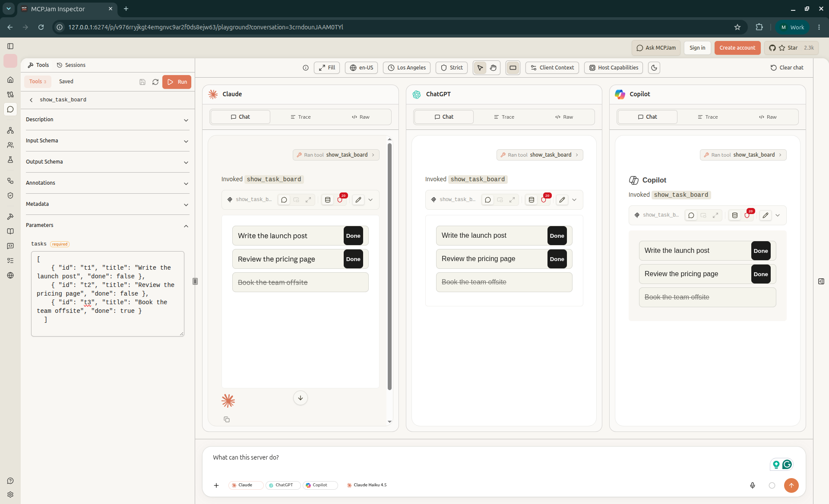Viewport: 829px width, 504px height.
Task: Mark 'Write the launch post' Done in Claude
Action: pos(353,236)
